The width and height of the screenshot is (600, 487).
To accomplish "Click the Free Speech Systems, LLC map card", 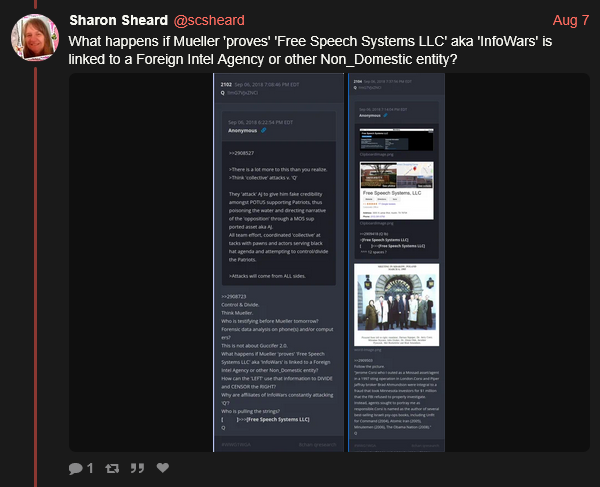I will [x=396, y=191].
